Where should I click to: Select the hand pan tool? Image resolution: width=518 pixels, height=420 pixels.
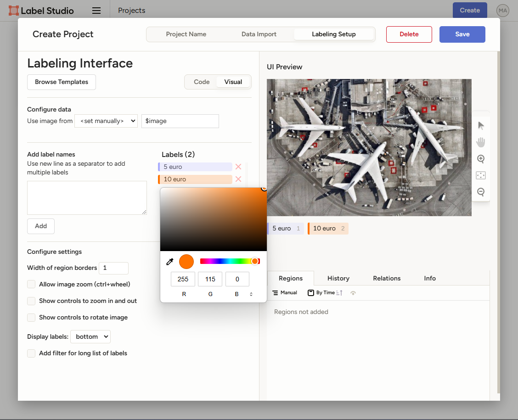click(x=481, y=142)
